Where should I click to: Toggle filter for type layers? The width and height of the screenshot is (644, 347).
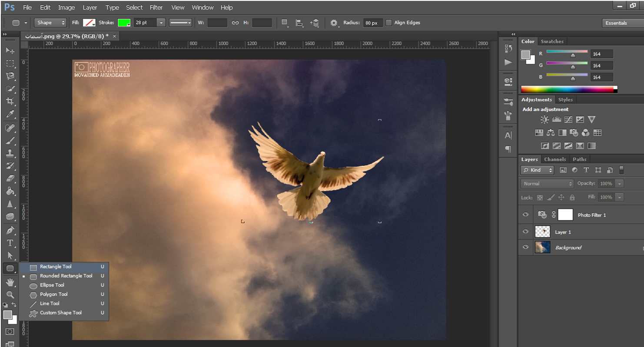click(586, 170)
